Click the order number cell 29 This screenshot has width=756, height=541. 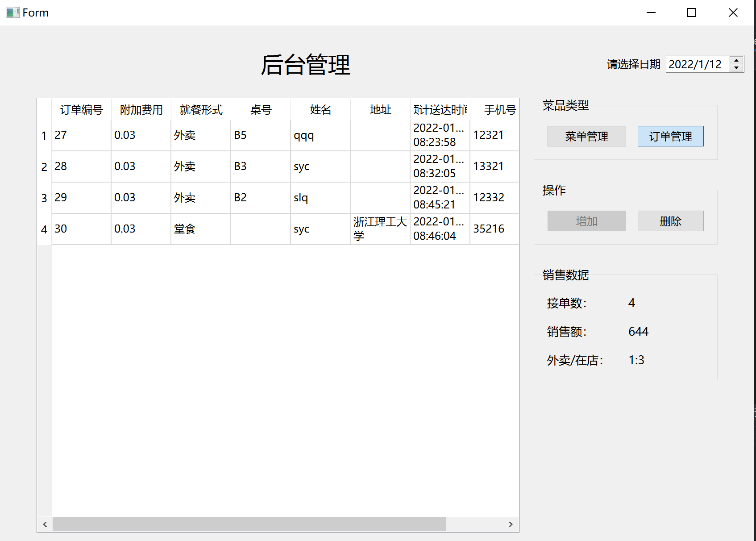[81, 198]
